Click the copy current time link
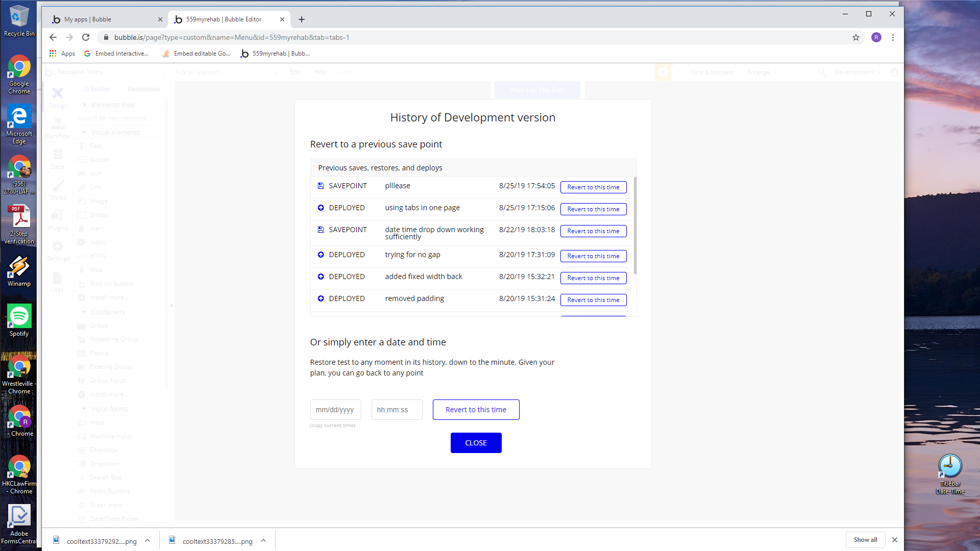Image resolution: width=980 pixels, height=551 pixels. pyautogui.click(x=333, y=425)
